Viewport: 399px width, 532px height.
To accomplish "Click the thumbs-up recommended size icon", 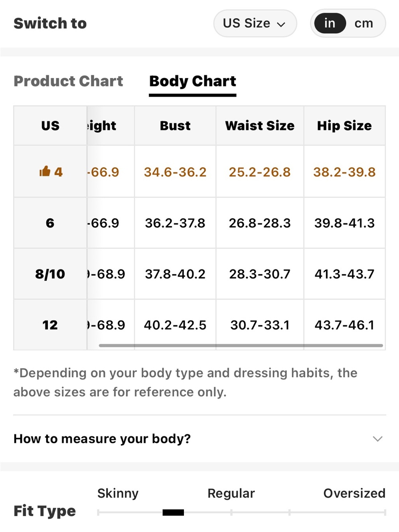I will tap(45, 171).
